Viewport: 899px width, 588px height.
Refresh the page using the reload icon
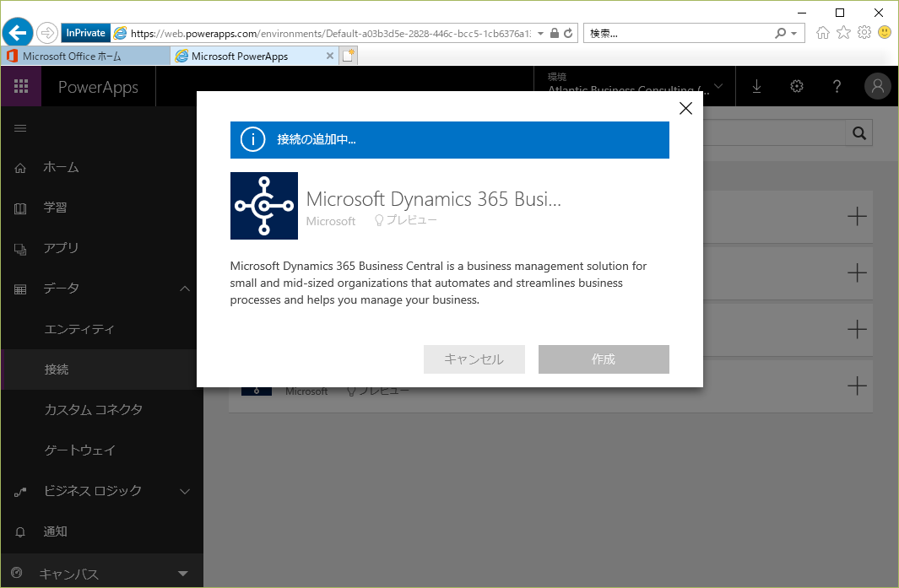tap(568, 33)
